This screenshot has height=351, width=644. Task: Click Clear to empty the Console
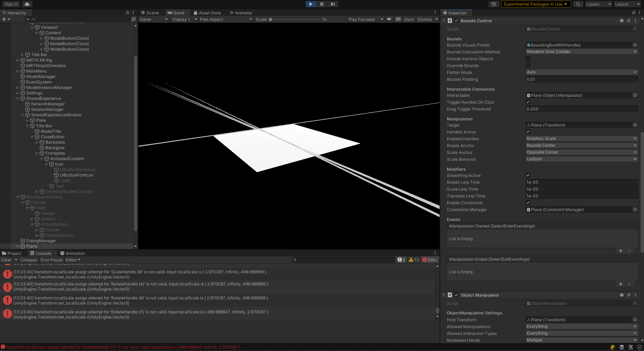click(x=6, y=260)
